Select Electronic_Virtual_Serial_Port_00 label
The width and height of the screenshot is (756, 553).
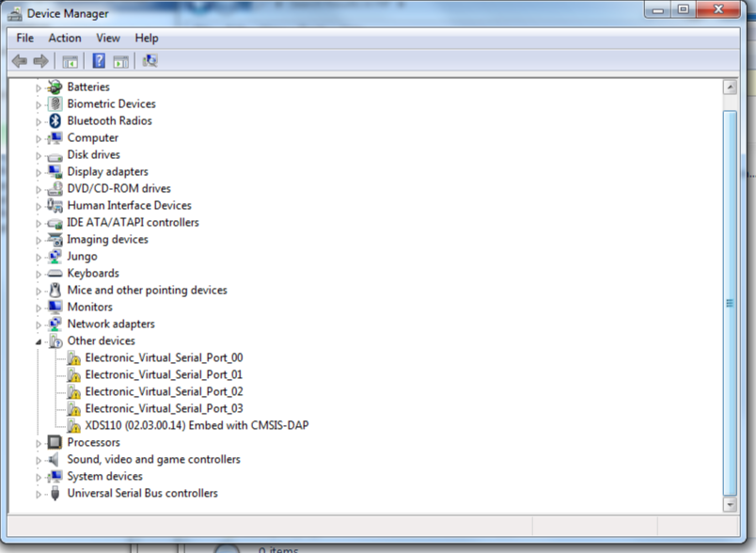pos(164,357)
